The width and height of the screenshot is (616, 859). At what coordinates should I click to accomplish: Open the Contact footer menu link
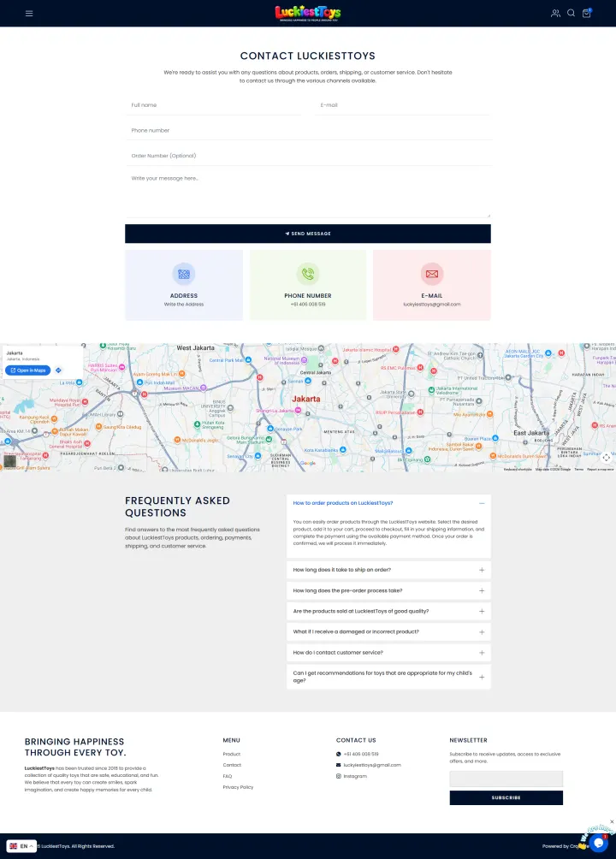pos(232,766)
